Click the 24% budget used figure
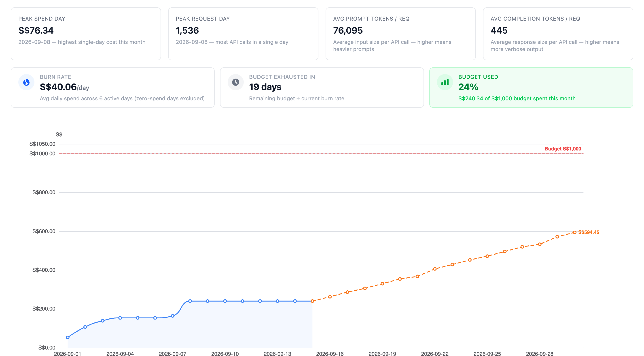Image resolution: width=644 pixels, height=356 pixels. pos(468,87)
